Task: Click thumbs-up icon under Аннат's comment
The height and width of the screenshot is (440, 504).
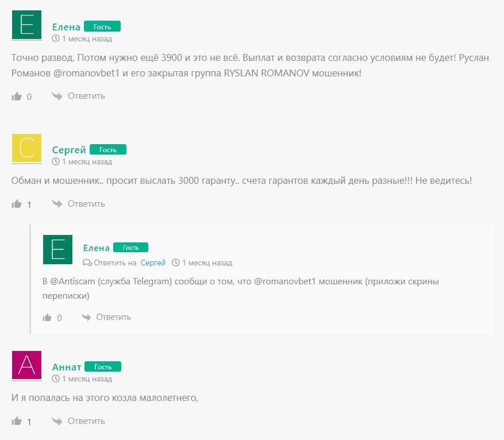Action: tap(17, 421)
